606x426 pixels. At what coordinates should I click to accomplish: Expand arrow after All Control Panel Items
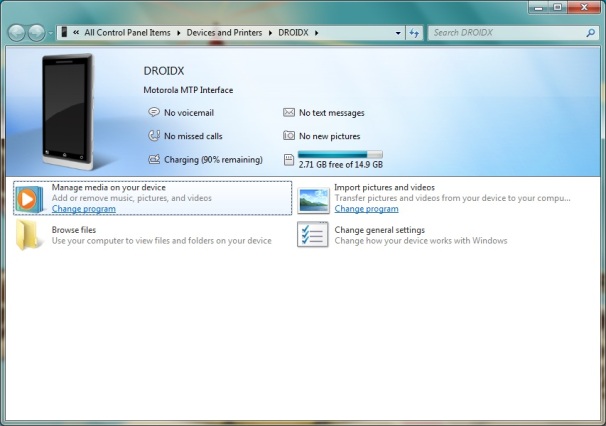coord(179,33)
